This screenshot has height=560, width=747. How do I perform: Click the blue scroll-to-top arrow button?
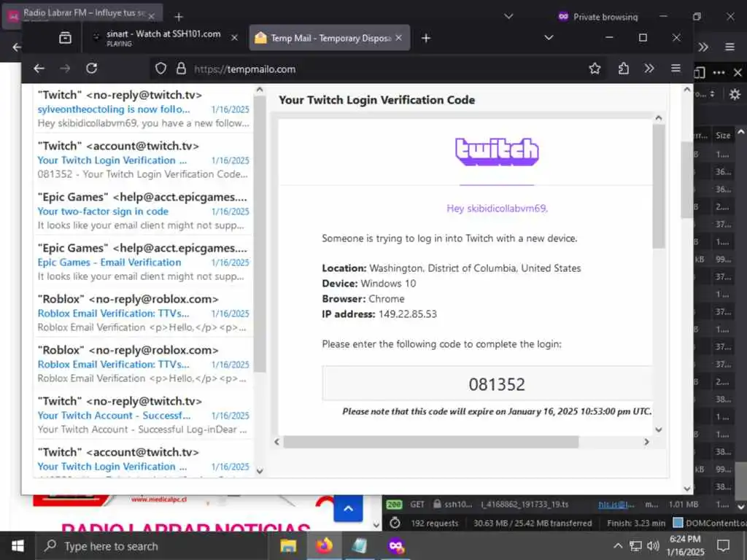point(348,508)
